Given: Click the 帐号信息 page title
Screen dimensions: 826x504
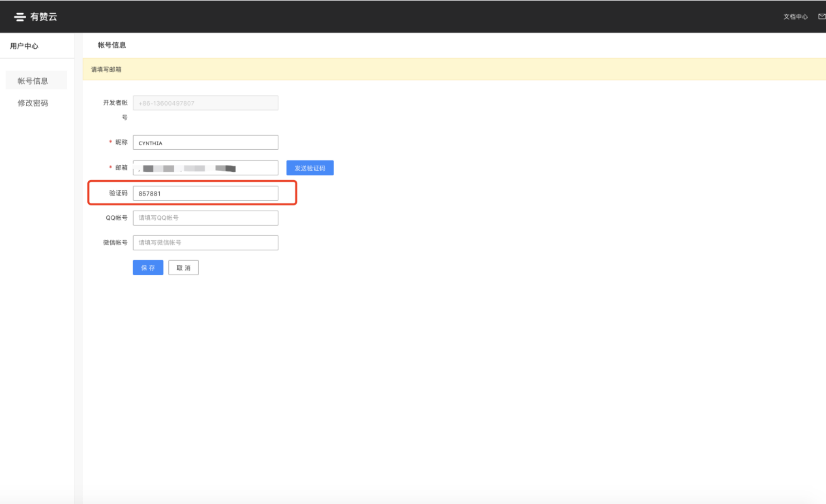Looking at the screenshot, I should tap(112, 45).
